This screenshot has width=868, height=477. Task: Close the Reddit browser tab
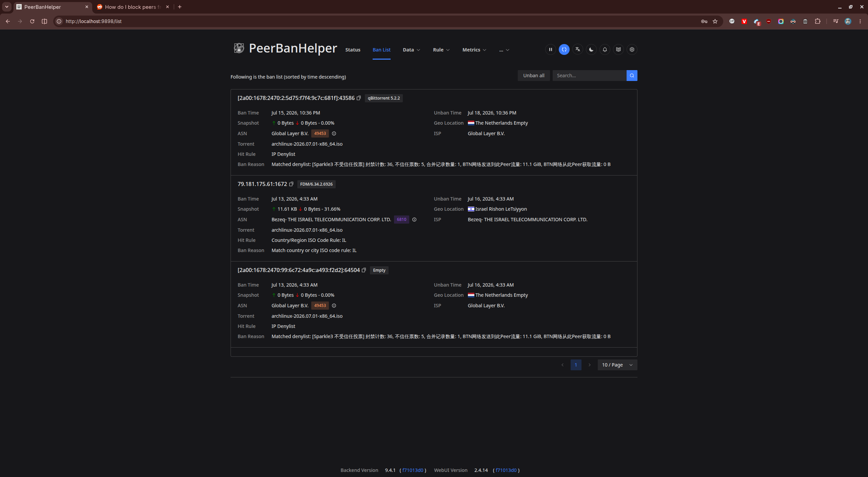[167, 7]
